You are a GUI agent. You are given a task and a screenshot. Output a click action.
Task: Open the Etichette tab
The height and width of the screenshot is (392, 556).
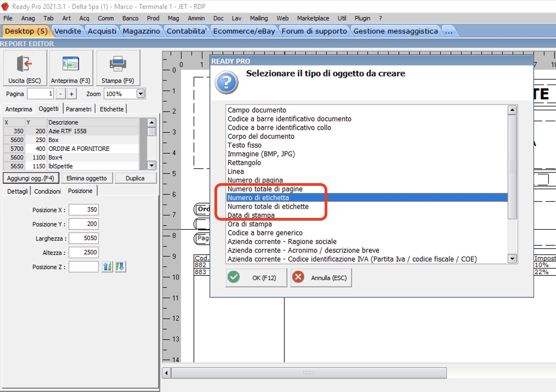click(112, 109)
